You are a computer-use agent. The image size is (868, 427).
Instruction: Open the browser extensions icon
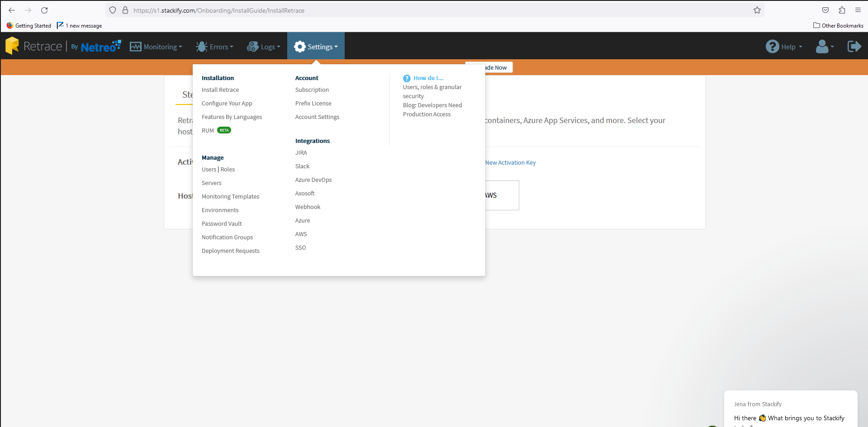click(842, 10)
